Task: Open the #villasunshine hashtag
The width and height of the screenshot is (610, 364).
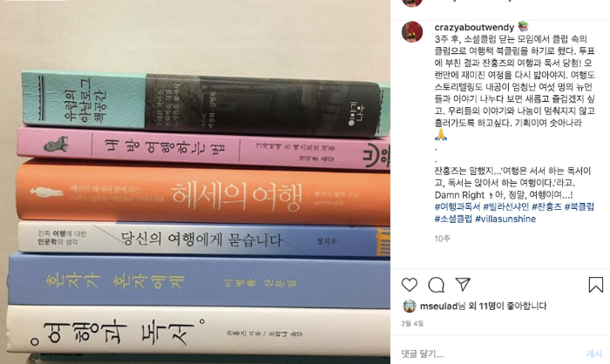Action: (x=505, y=219)
